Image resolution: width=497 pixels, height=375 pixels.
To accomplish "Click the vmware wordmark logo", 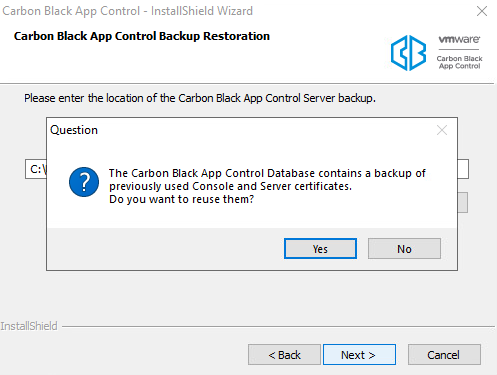I will [x=459, y=39].
